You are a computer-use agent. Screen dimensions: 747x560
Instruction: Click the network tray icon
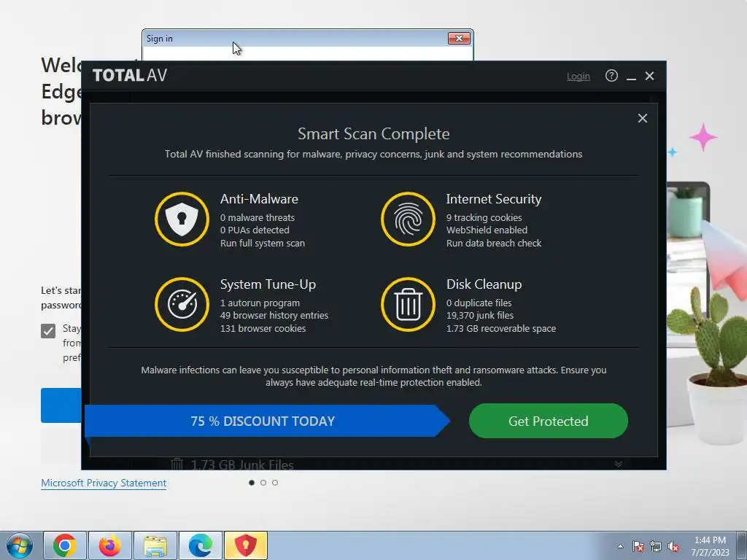pyautogui.click(x=656, y=546)
